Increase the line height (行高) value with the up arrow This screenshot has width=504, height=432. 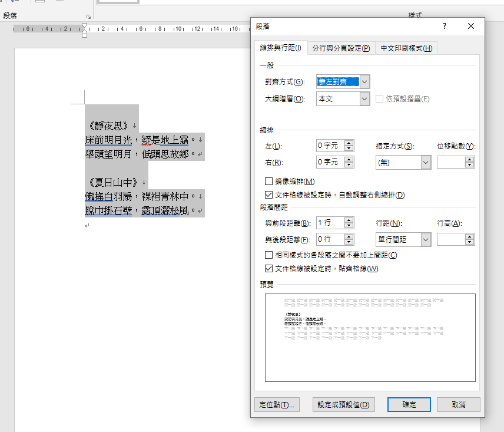point(469,236)
